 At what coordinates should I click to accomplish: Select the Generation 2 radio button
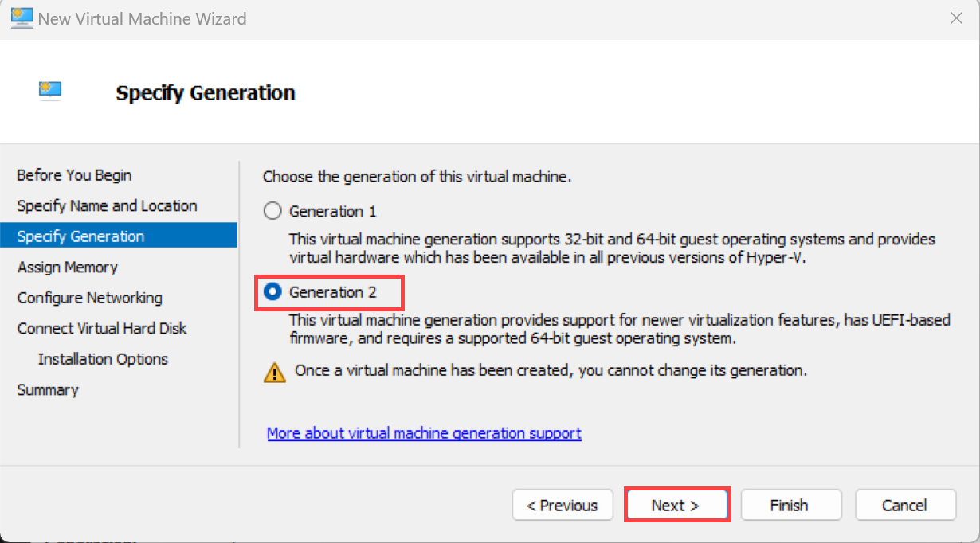tap(272, 292)
